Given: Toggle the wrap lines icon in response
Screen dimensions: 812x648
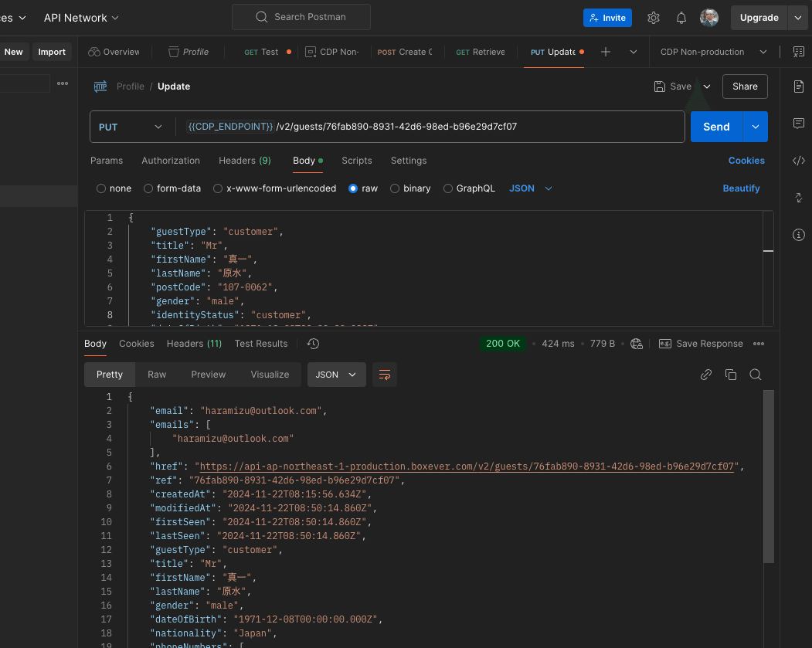Looking at the screenshot, I should [x=384, y=375].
